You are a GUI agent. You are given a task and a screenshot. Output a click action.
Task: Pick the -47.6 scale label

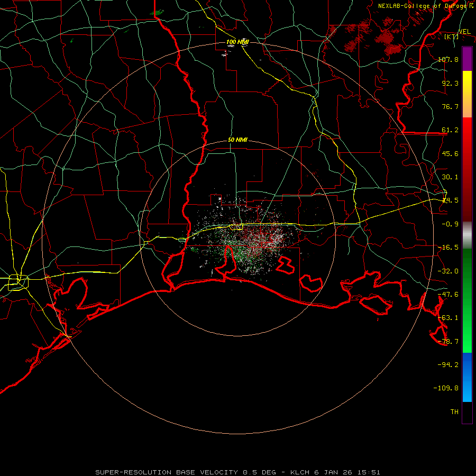[x=448, y=295]
